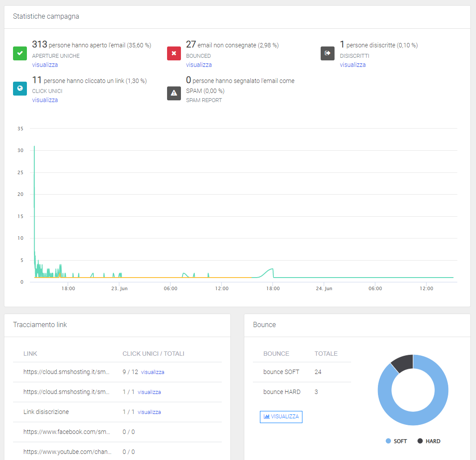The image size is (476, 460).
Task: Click the teal unique clicks globe icon
Action: pos(20,88)
